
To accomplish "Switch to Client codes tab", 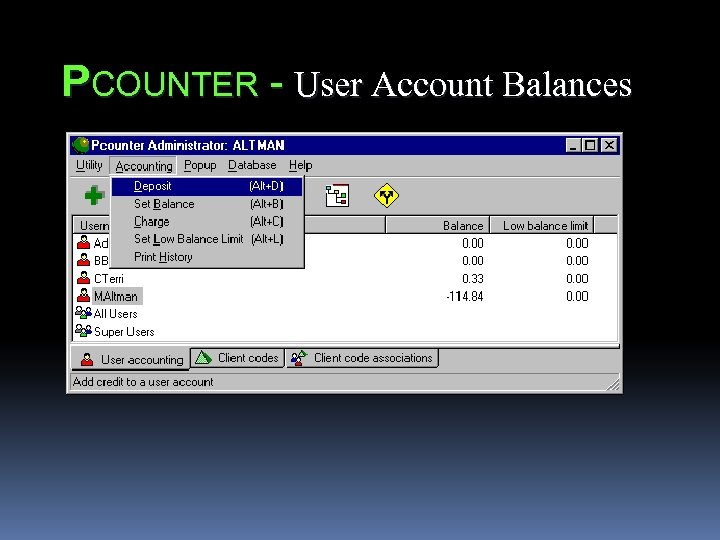I will (237, 358).
